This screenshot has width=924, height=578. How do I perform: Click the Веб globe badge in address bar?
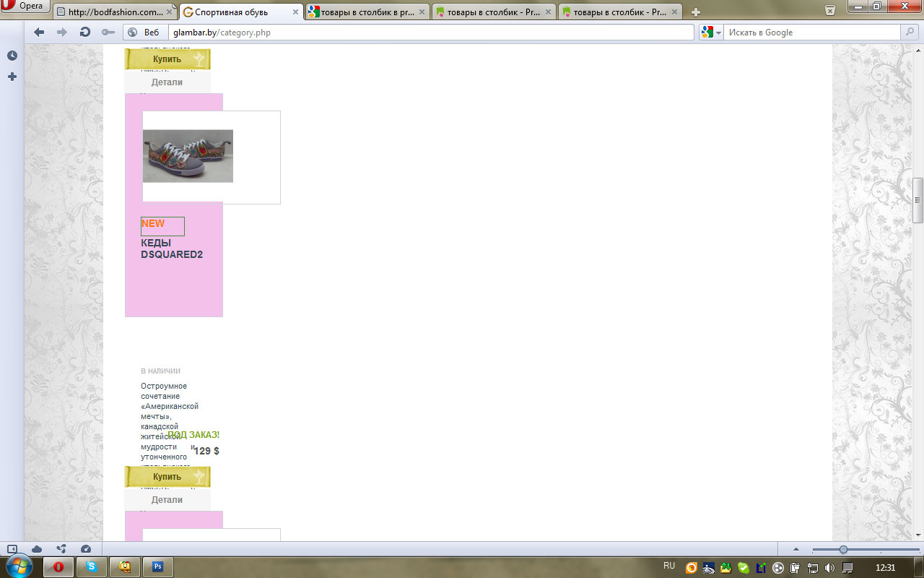[x=144, y=33]
